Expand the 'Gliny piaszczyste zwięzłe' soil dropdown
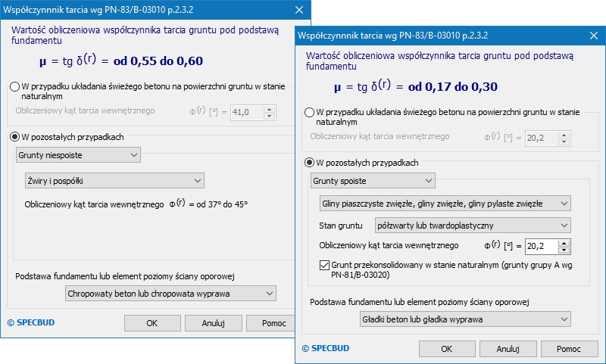606x364 pixels. pyautogui.click(x=445, y=204)
